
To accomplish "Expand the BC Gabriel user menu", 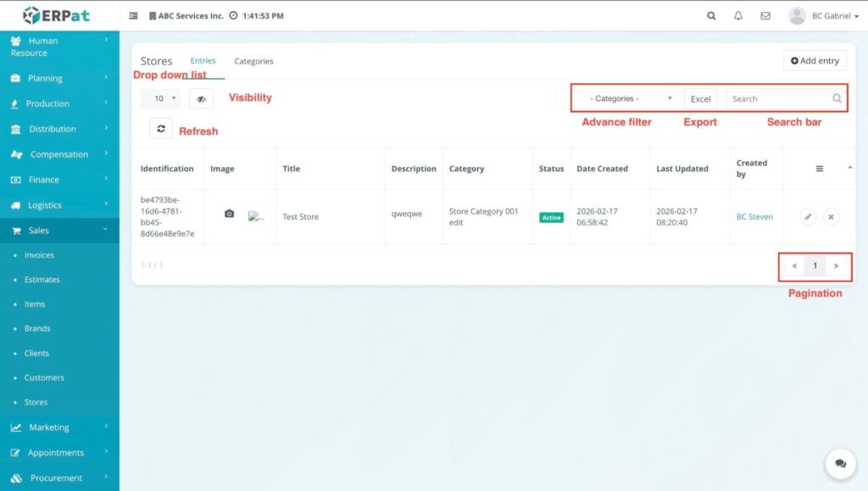I will click(x=823, y=16).
